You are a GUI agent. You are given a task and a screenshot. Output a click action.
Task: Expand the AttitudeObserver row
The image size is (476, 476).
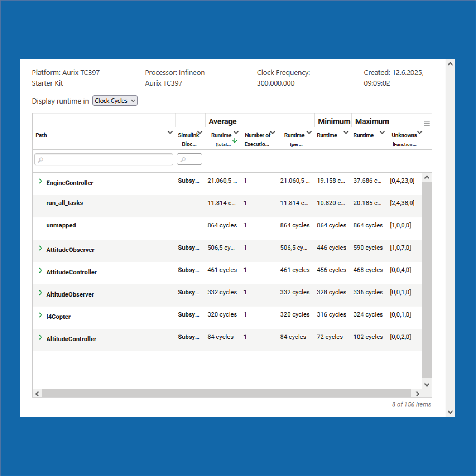tap(40, 248)
